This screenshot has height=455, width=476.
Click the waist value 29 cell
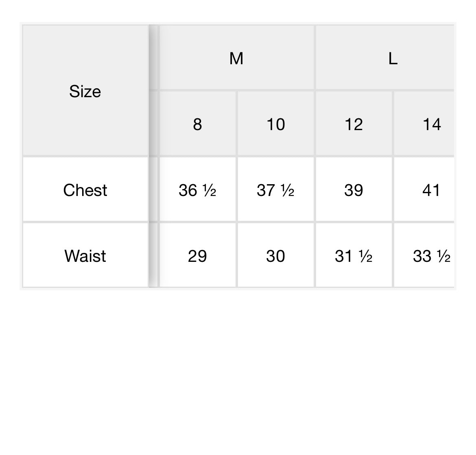tap(197, 256)
